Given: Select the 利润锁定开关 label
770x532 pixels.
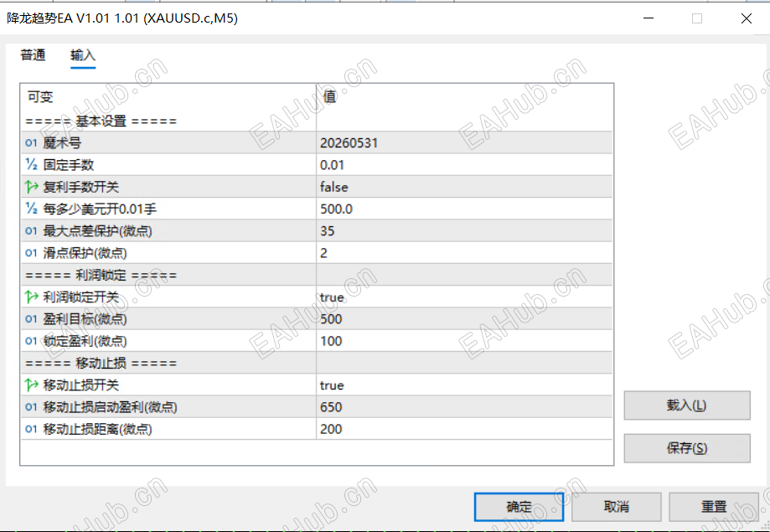Looking at the screenshot, I should tap(81, 297).
